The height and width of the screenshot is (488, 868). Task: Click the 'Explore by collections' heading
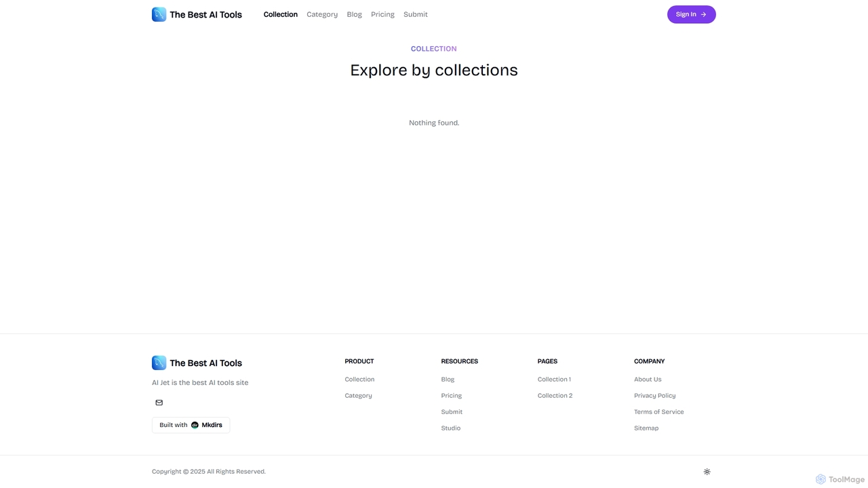click(434, 70)
